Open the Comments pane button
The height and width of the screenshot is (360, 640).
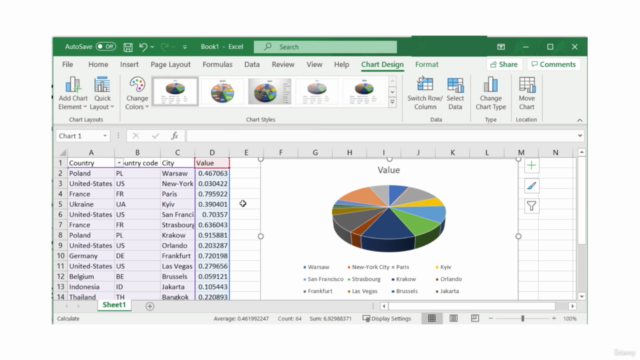coord(553,64)
